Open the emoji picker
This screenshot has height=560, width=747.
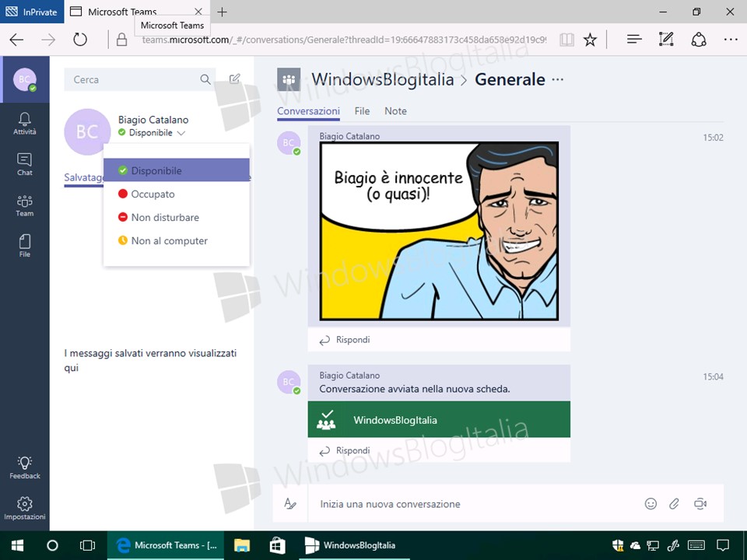coord(651,503)
